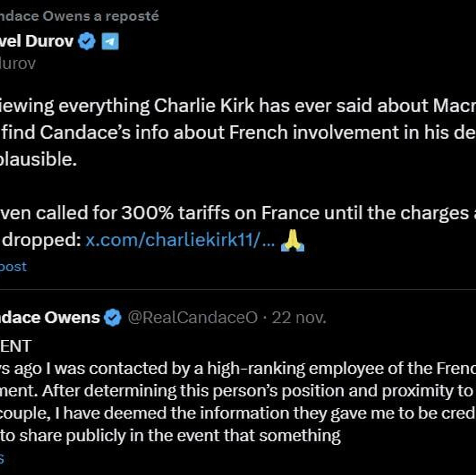This screenshot has height=475, width=476.
Task: Click the Telegram affiliation badge icon
Action: click(x=110, y=41)
